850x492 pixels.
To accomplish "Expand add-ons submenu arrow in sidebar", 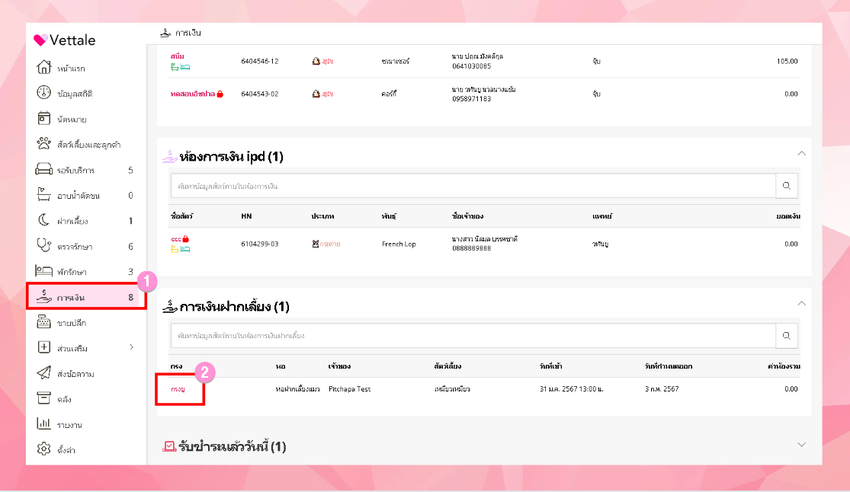I will coord(131,347).
